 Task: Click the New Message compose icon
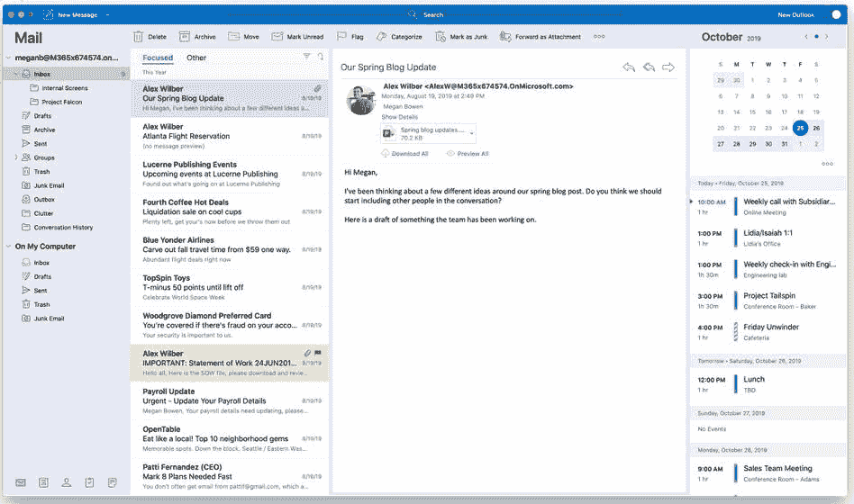[48, 14]
